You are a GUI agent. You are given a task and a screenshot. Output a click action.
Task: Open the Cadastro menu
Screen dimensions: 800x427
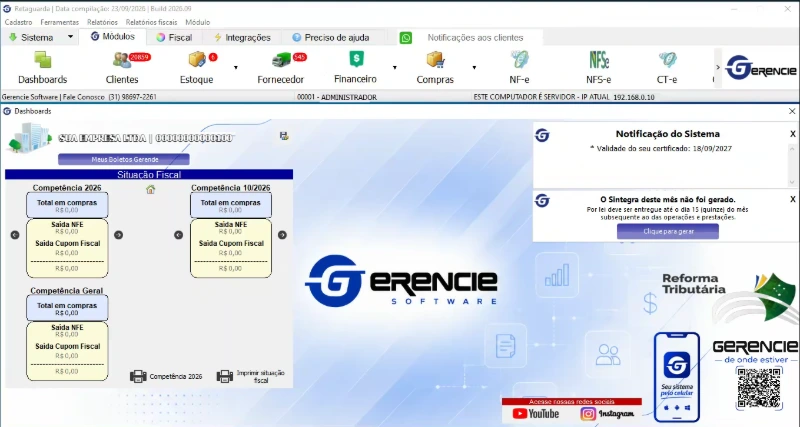[18, 22]
